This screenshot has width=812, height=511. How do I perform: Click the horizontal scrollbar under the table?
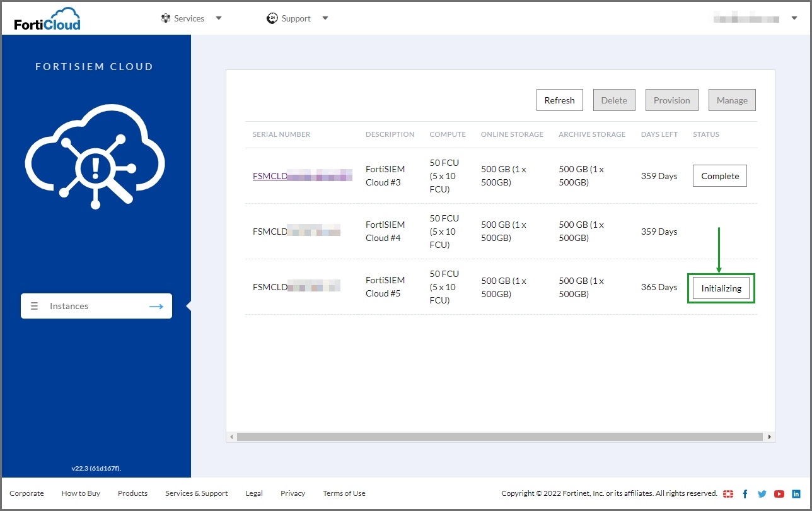coord(500,437)
